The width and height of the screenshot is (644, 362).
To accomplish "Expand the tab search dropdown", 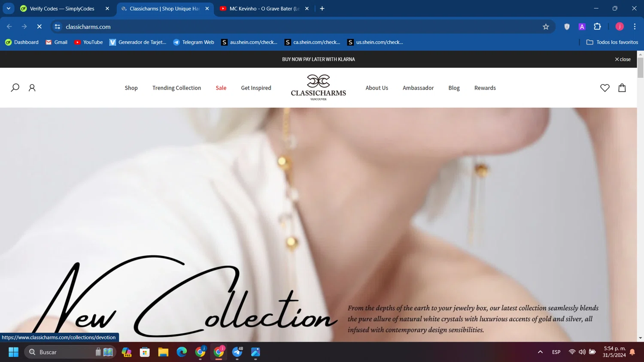I will pos(8,9).
